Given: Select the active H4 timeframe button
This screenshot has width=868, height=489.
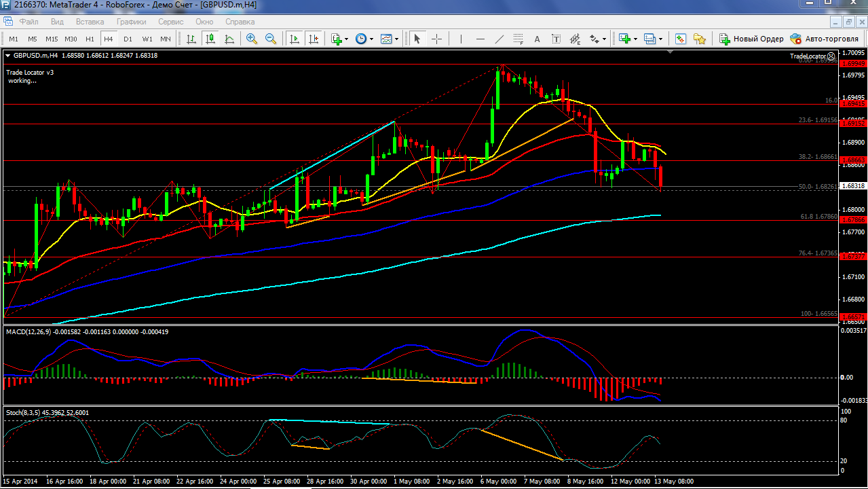Looking at the screenshot, I should pyautogui.click(x=109, y=39).
